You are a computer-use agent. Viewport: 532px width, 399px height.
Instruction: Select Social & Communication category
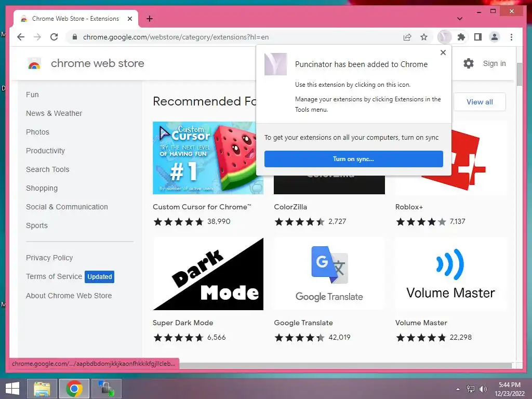pos(67,207)
